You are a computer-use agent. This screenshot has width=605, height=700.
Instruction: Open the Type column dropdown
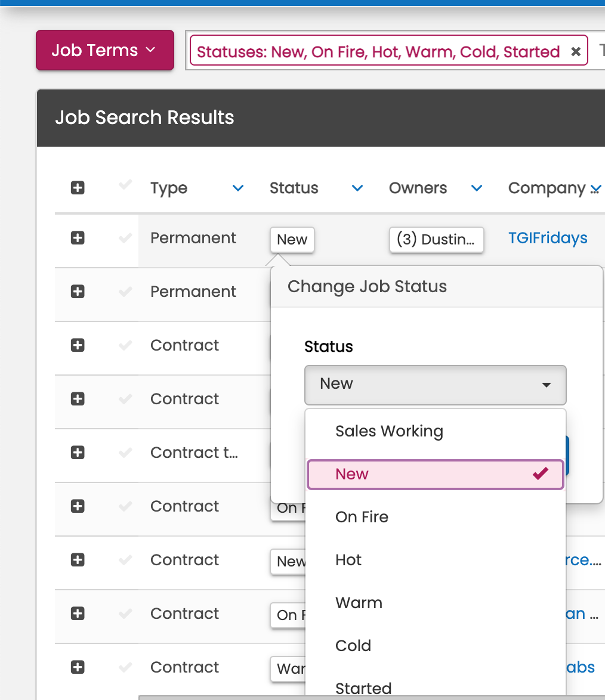point(238,188)
